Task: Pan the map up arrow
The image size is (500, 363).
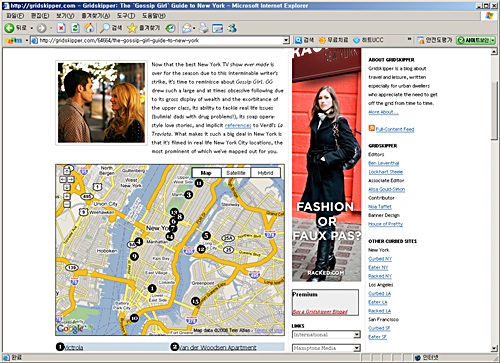Action: 67,171
